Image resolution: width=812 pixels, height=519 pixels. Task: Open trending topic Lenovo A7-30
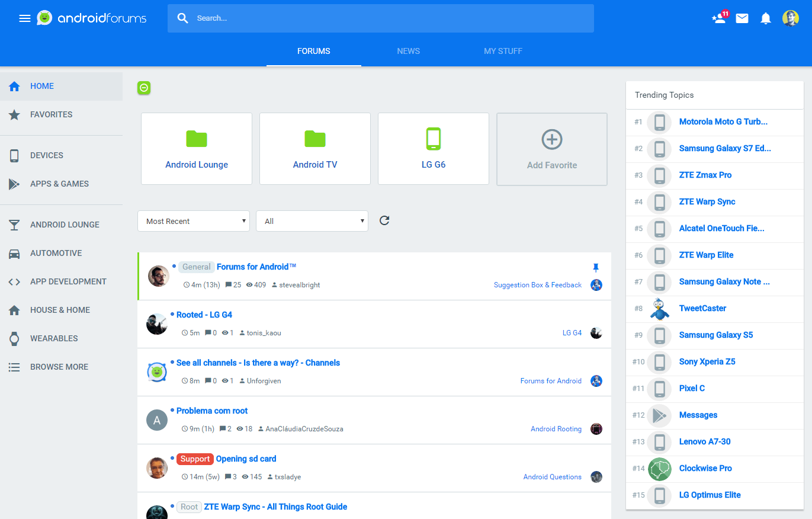point(705,442)
